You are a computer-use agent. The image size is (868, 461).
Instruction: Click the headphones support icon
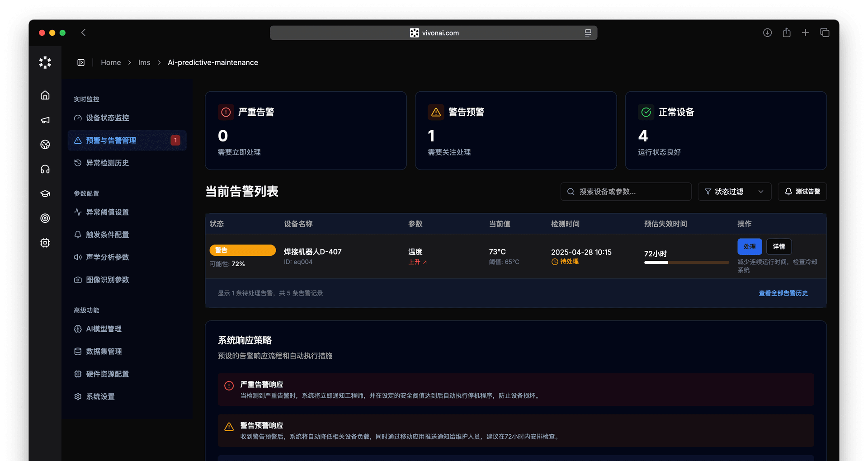click(x=45, y=169)
